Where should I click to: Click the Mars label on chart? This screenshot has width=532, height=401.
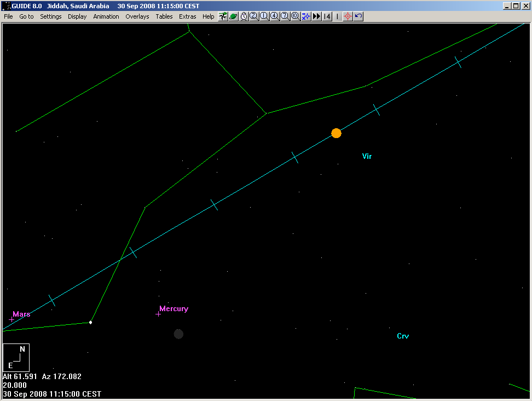tap(21, 314)
